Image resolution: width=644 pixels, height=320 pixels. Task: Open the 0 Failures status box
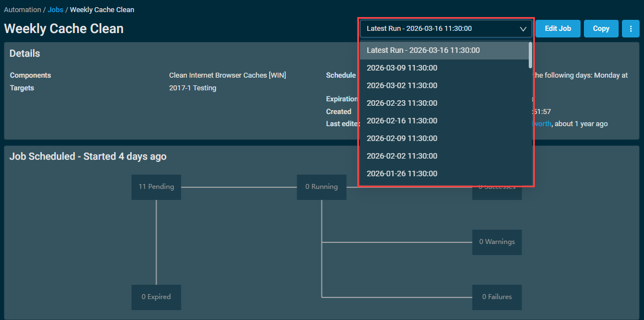(x=497, y=297)
